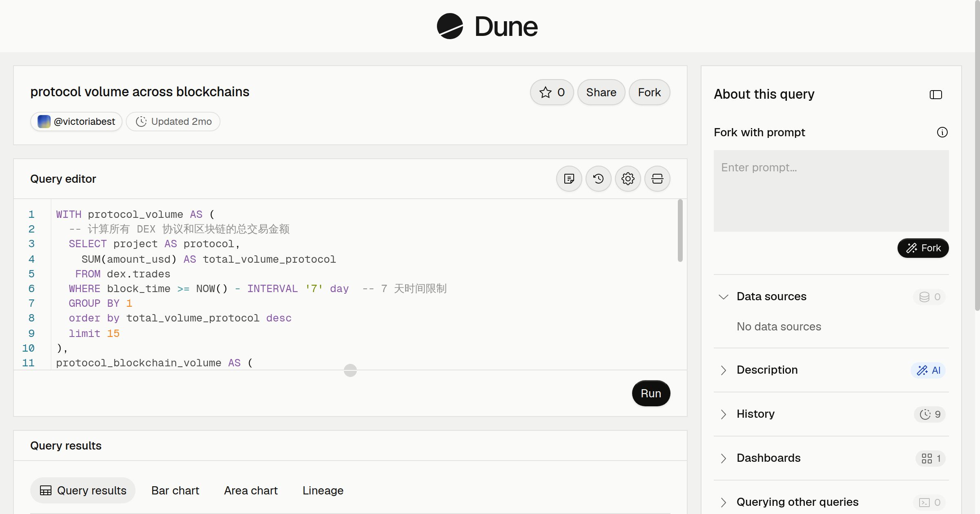Star the protocol volume query
The image size is (980, 514).
552,92
